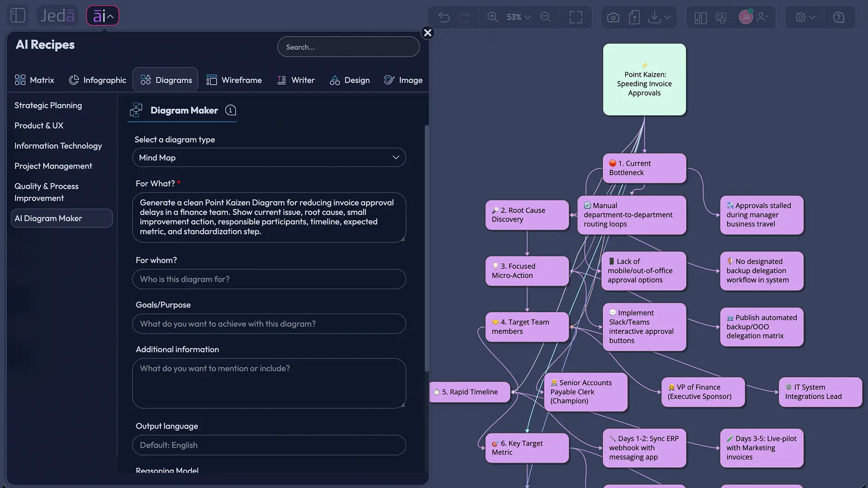Select Project Management category

coord(53,166)
